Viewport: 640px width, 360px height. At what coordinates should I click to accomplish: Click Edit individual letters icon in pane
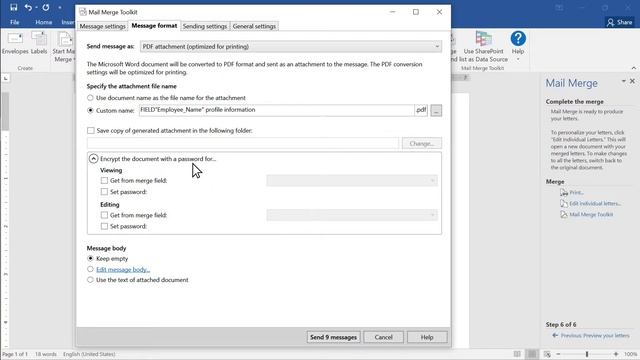[564, 204]
